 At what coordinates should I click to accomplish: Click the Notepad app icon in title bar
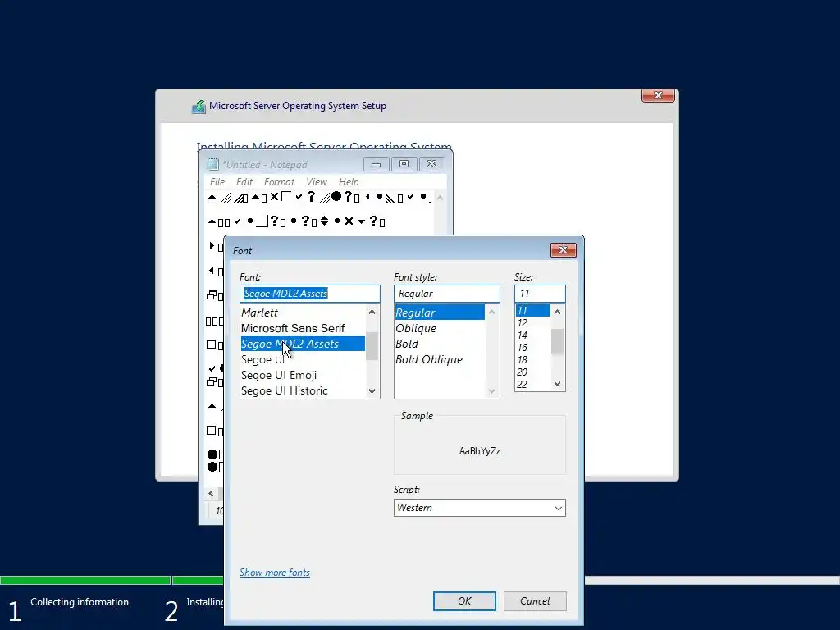[212, 164]
